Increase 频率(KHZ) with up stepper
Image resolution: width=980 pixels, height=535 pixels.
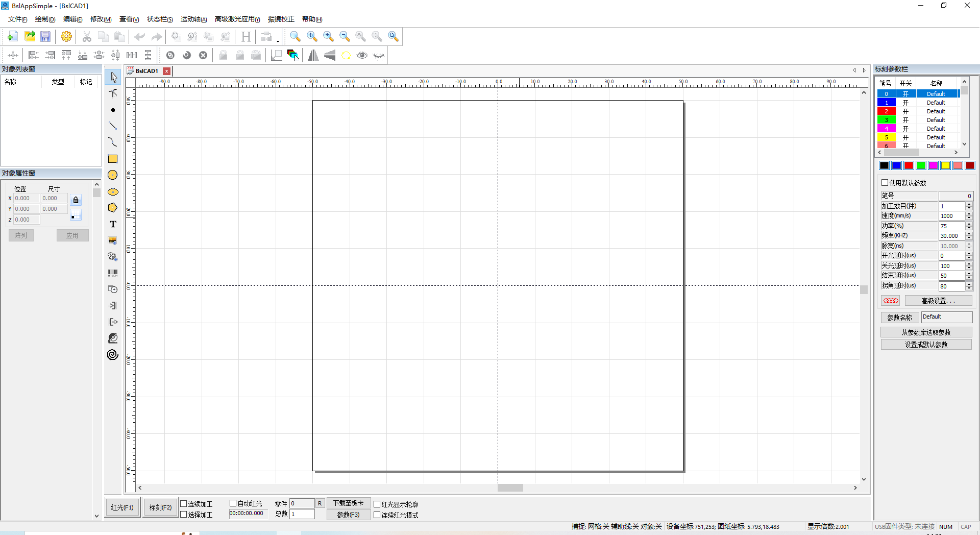point(969,234)
